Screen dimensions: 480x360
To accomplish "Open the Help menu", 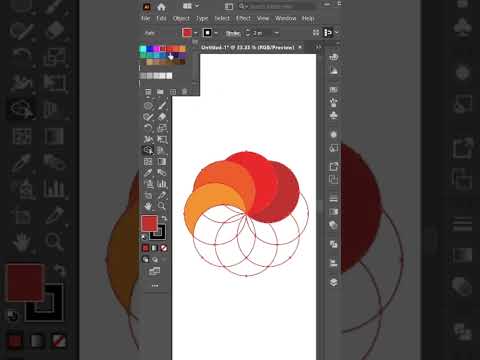I will pos(308,18).
